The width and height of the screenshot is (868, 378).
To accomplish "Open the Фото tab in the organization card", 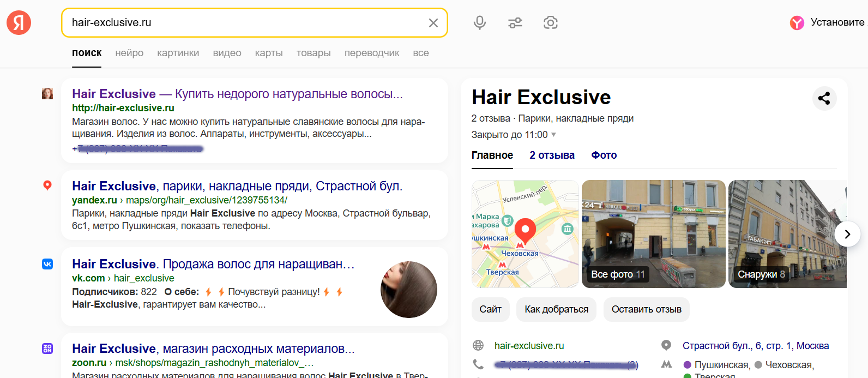I will (604, 155).
